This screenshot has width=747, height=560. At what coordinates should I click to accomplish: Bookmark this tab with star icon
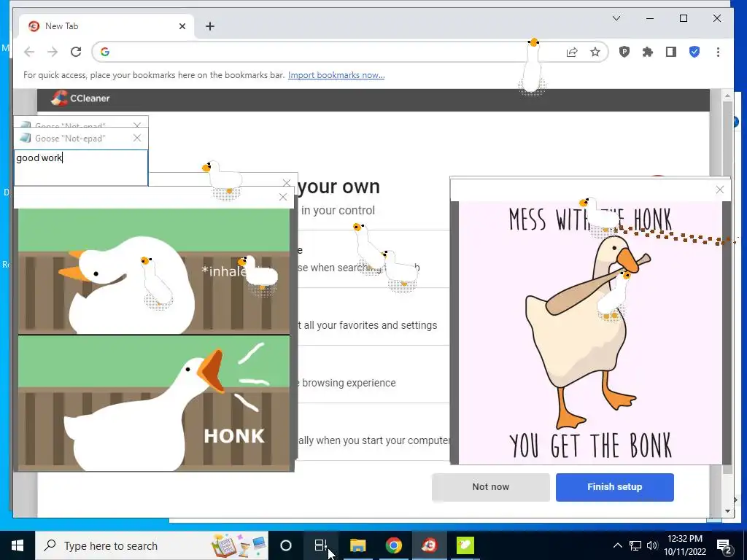tap(595, 52)
